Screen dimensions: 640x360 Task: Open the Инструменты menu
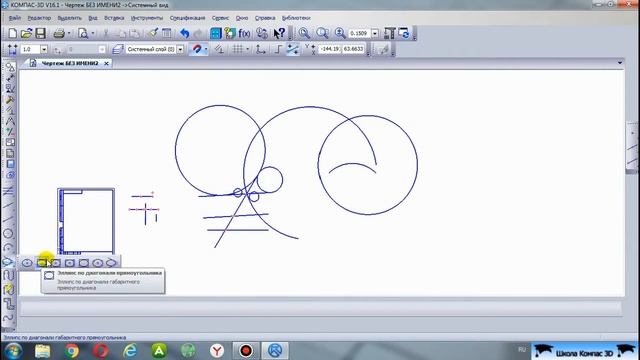[147, 18]
